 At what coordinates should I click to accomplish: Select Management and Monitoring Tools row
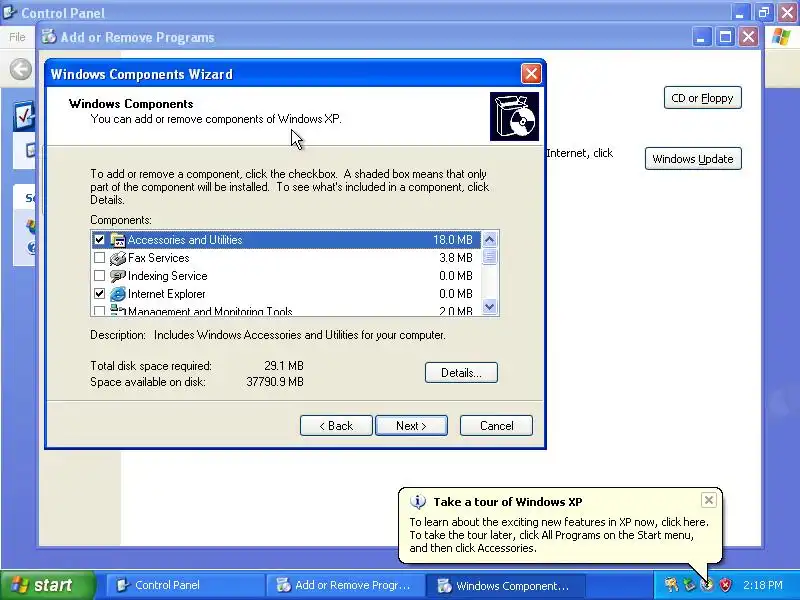click(x=286, y=310)
